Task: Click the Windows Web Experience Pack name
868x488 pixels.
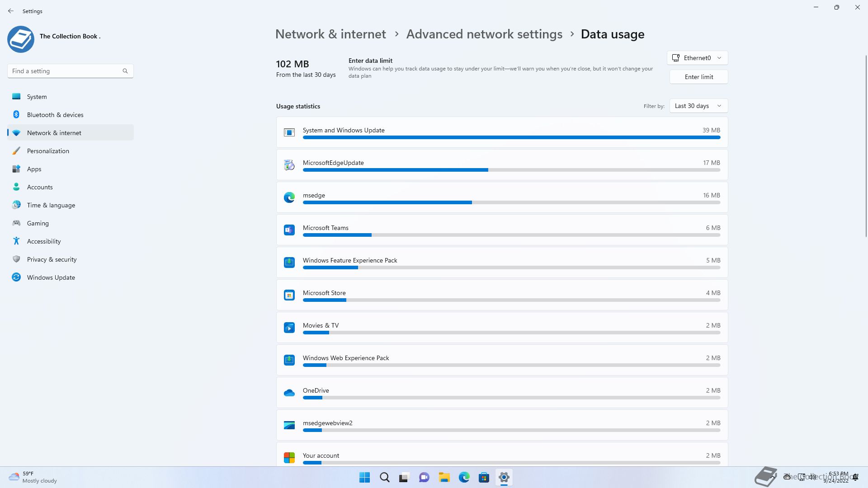Action: click(346, 358)
